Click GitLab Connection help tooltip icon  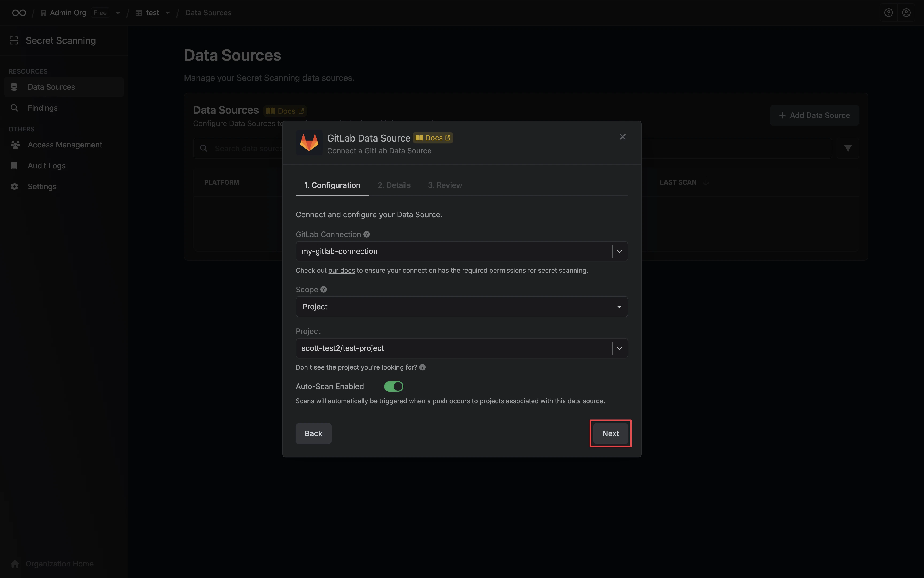click(x=367, y=234)
